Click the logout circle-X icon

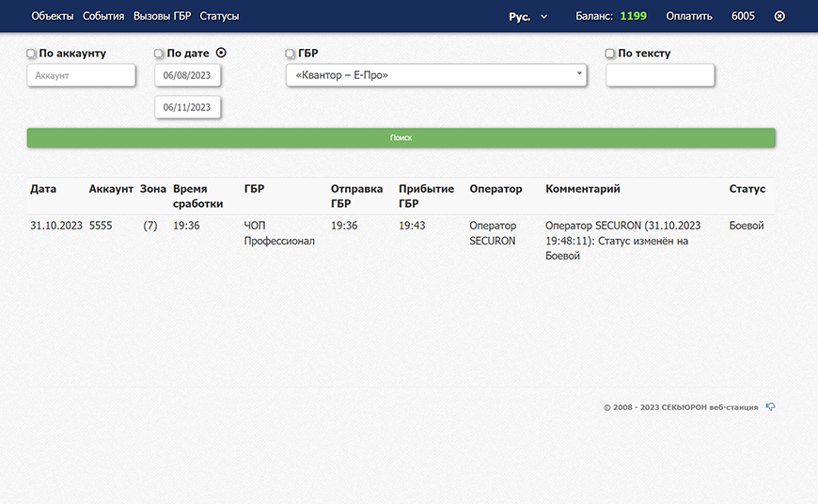click(x=779, y=16)
